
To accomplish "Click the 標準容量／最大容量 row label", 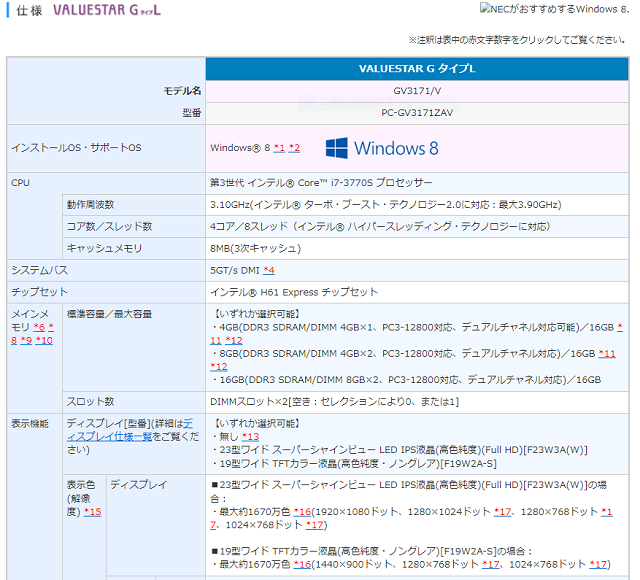I will click(x=109, y=314).
